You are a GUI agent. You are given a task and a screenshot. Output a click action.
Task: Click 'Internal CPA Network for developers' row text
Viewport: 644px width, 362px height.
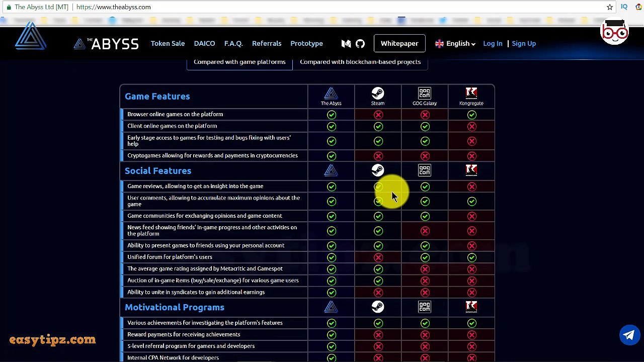(x=173, y=358)
